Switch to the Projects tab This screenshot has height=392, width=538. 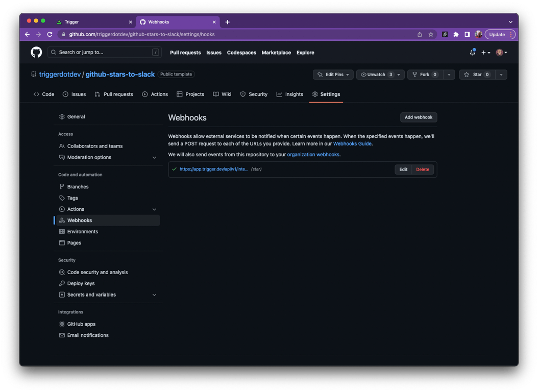190,94
